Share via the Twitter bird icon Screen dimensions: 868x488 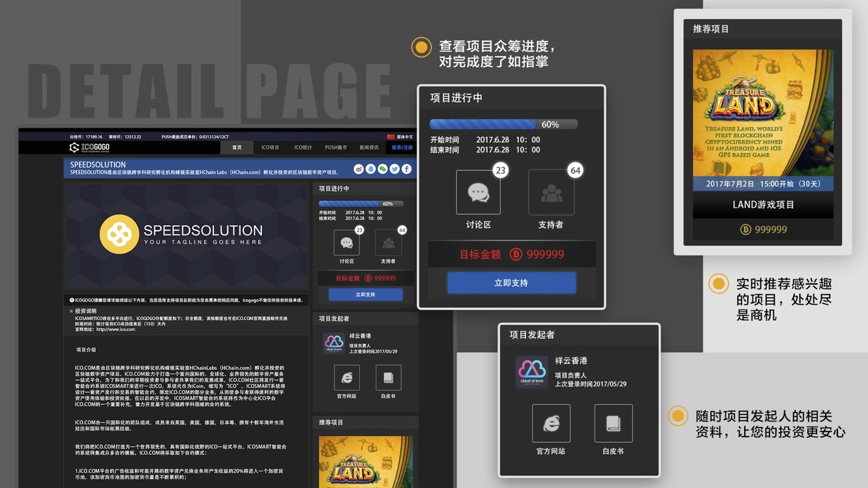pos(395,169)
